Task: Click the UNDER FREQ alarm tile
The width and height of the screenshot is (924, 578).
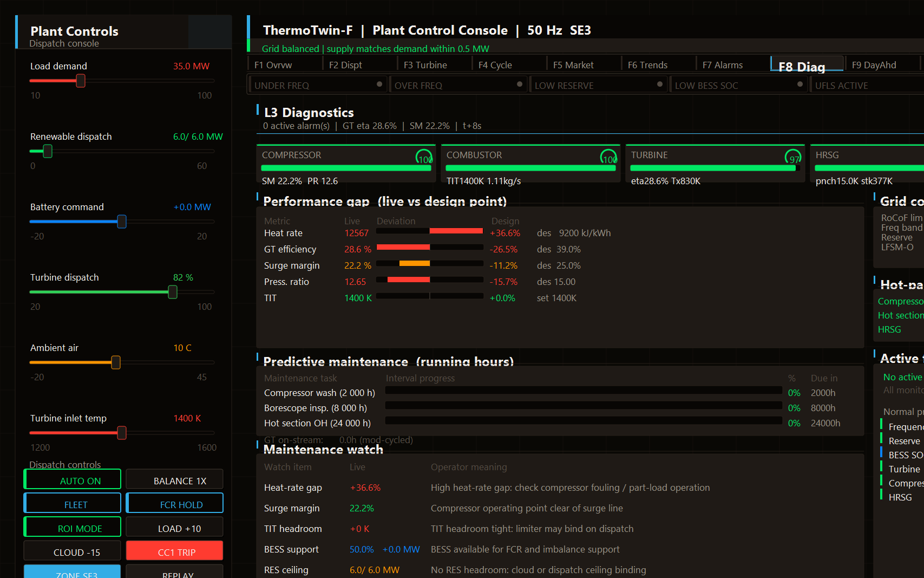Action: click(318, 85)
